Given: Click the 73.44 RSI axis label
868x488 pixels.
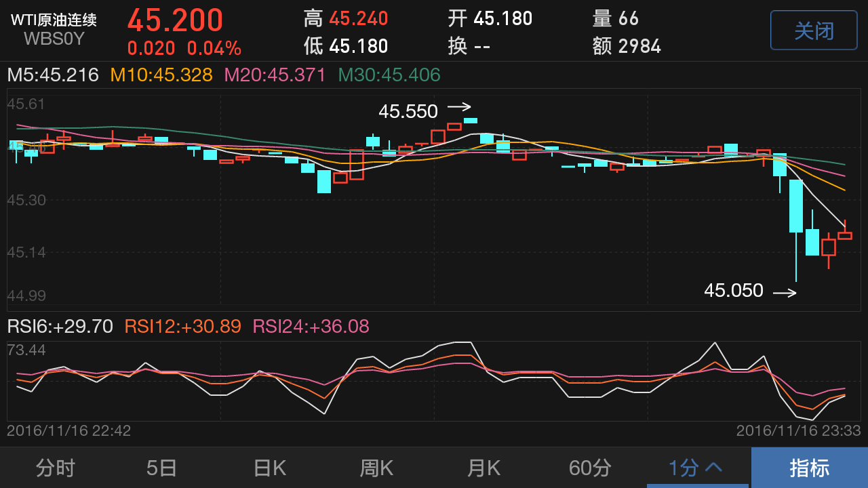Looking at the screenshot, I should (x=26, y=350).
